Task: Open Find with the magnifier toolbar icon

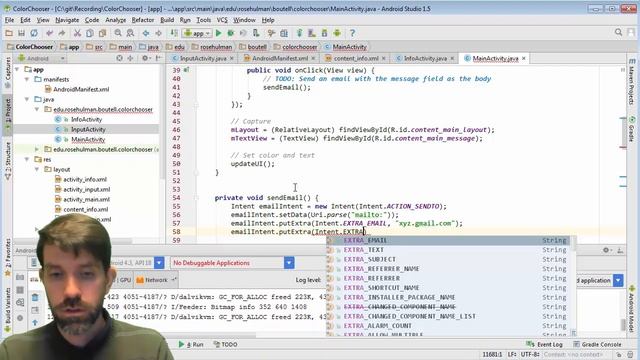Action: coord(118,33)
